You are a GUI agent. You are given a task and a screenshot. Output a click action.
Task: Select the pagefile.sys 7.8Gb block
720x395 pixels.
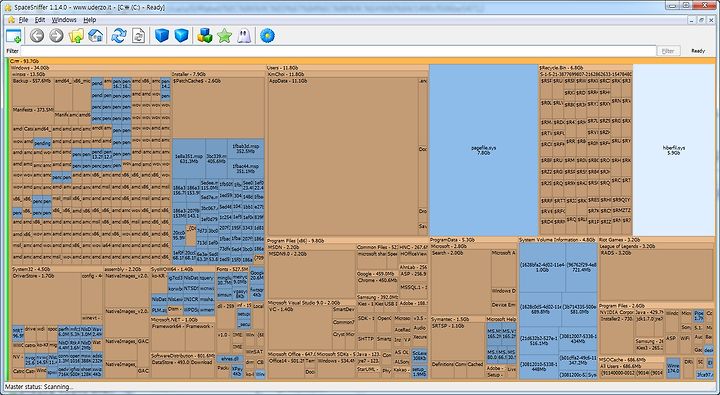tap(484, 150)
